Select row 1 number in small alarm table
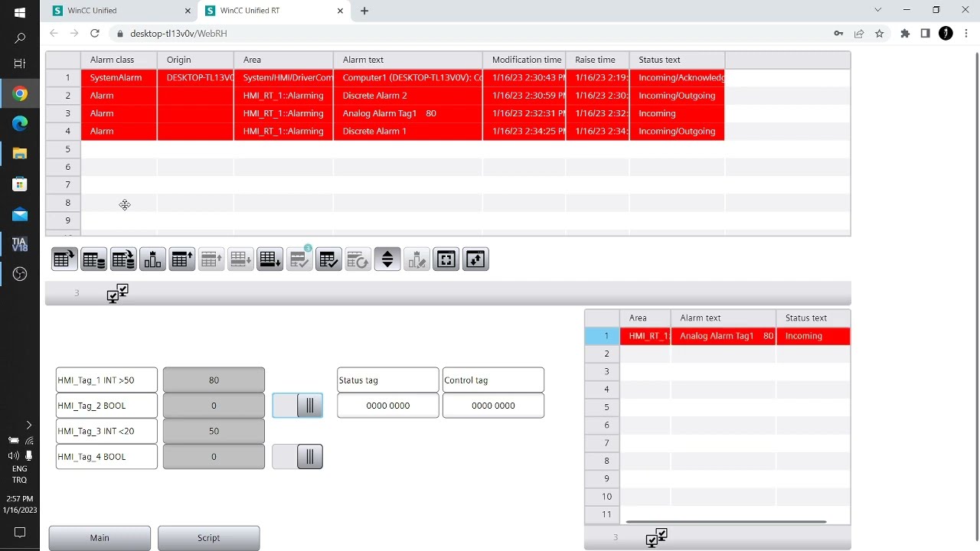 pyautogui.click(x=603, y=336)
